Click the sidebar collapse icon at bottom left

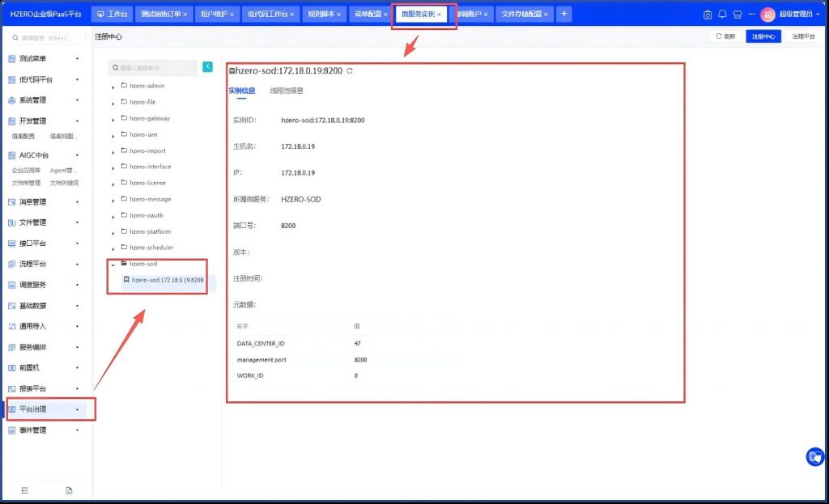point(25,490)
